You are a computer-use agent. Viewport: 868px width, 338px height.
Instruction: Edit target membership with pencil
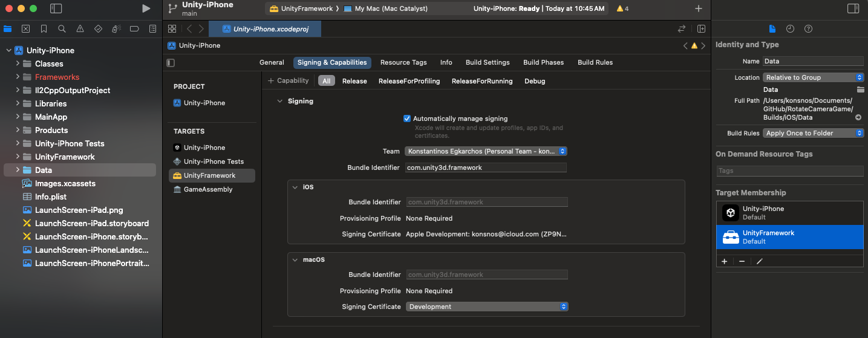[x=760, y=261]
